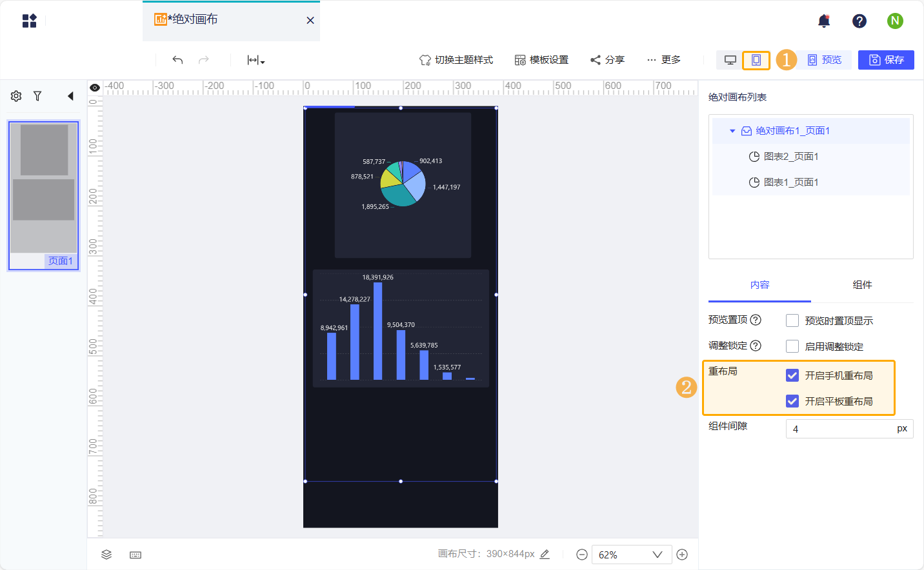This screenshot has width=924, height=570.
Task: Switch to the 组件 tab
Action: [x=862, y=285]
